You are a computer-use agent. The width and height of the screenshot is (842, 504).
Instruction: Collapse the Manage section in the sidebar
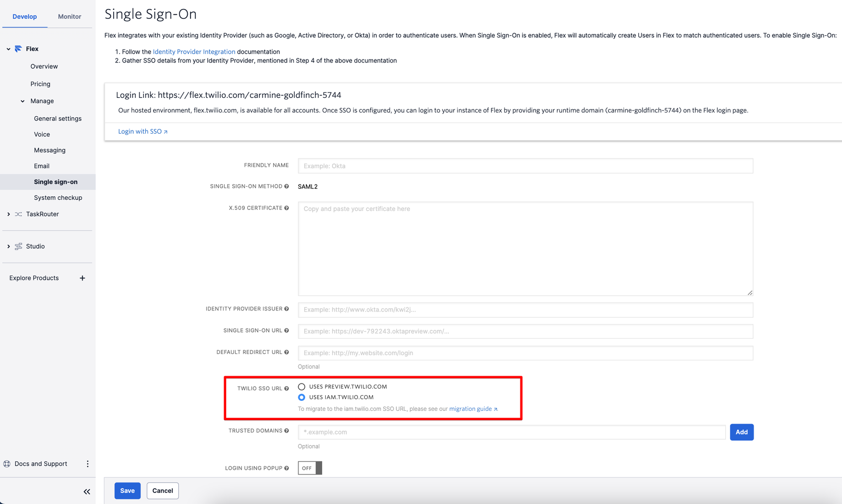tap(22, 101)
